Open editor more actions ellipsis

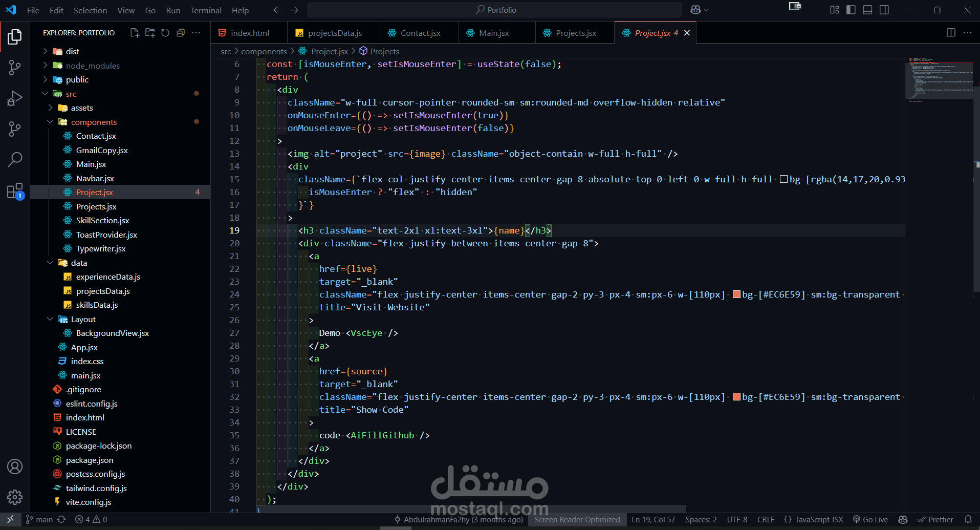967,33
